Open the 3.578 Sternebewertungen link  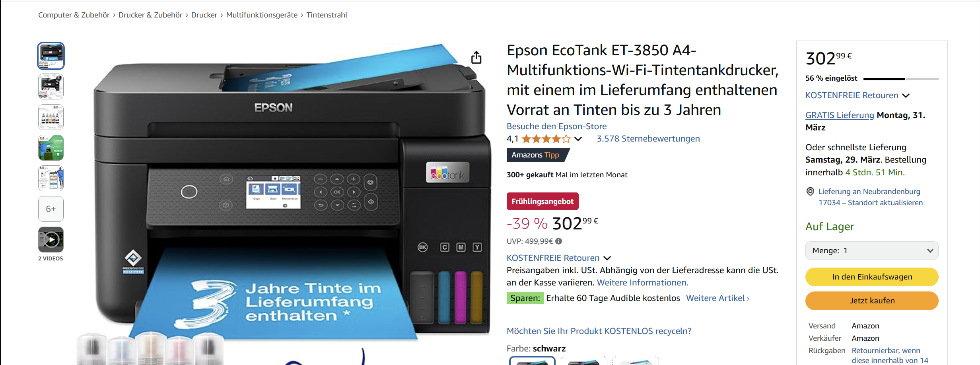[x=648, y=139]
